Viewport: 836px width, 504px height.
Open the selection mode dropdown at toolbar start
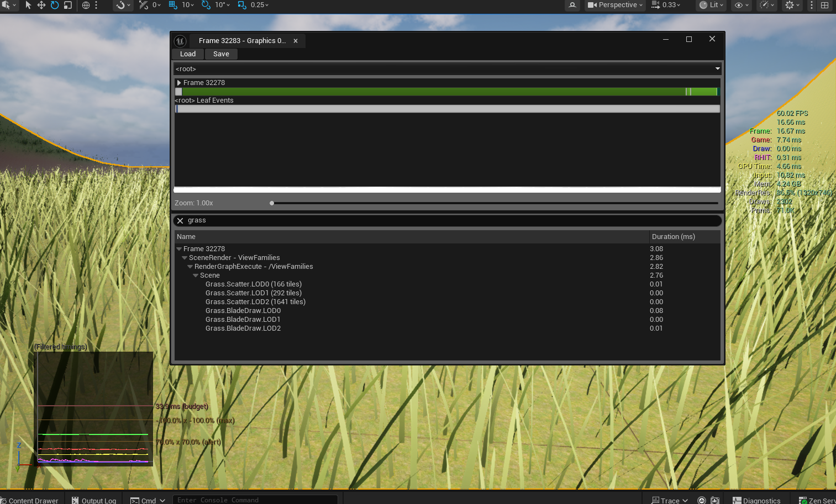click(x=9, y=5)
